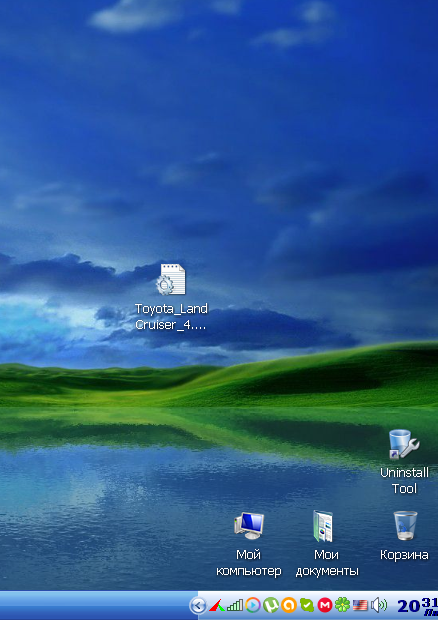
Task: Select the Мои документы folder icon
Action: (323, 526)
